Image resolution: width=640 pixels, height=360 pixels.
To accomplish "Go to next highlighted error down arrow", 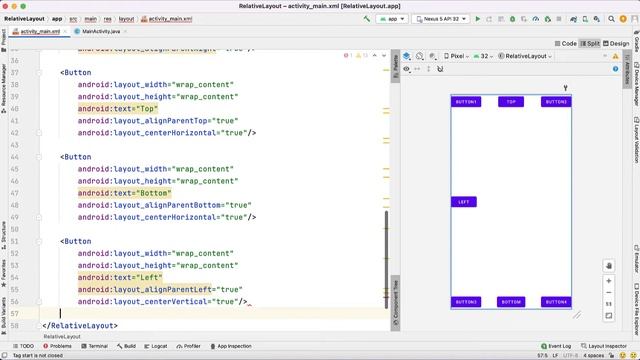I will pyautogui.click(x=384, y=55).
